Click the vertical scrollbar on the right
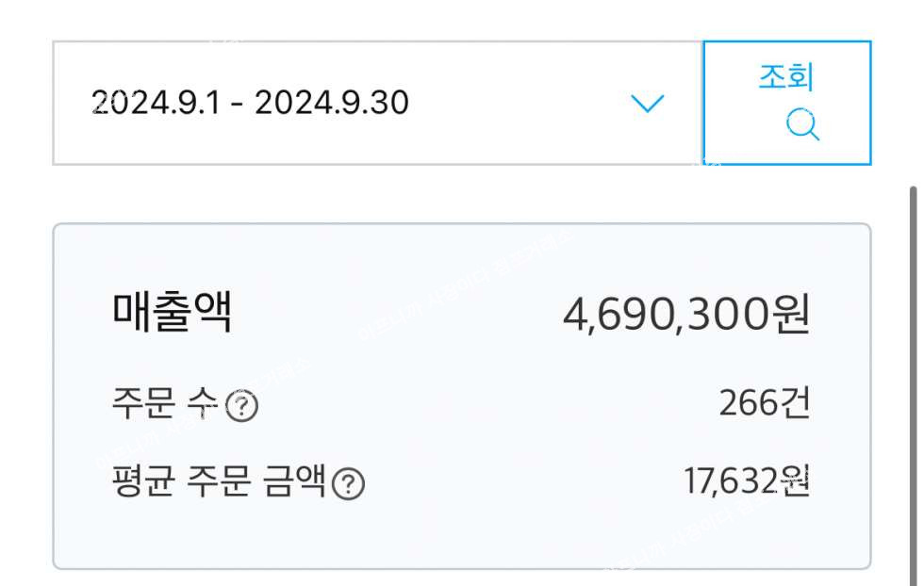 coord(914,385)
